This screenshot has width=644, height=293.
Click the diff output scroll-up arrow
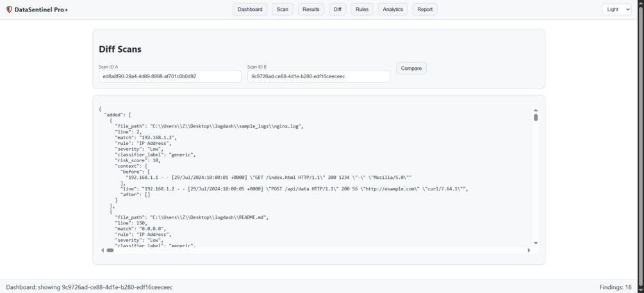[x=536, y=110]
